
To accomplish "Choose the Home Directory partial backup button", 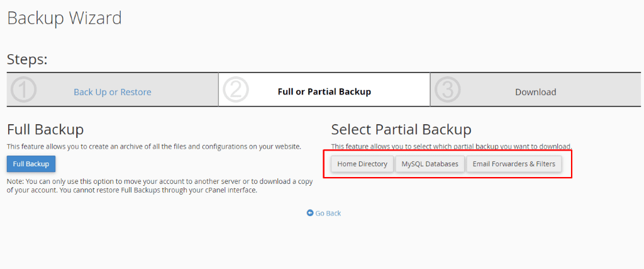I will tap(362, 164).
